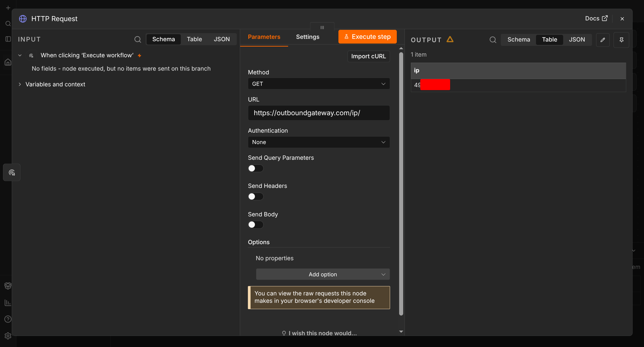Open the Authentication None dropdown
This screenshot has height=347, width=644.
coord(319,142)
